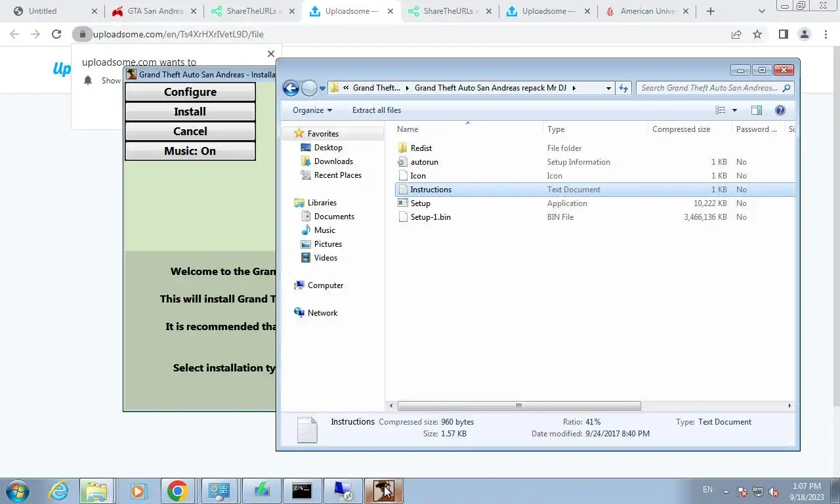Switch to first ShareTheURLs browser tab
The width and height of the screenshot is (840, 504).
tap(252, 11)
